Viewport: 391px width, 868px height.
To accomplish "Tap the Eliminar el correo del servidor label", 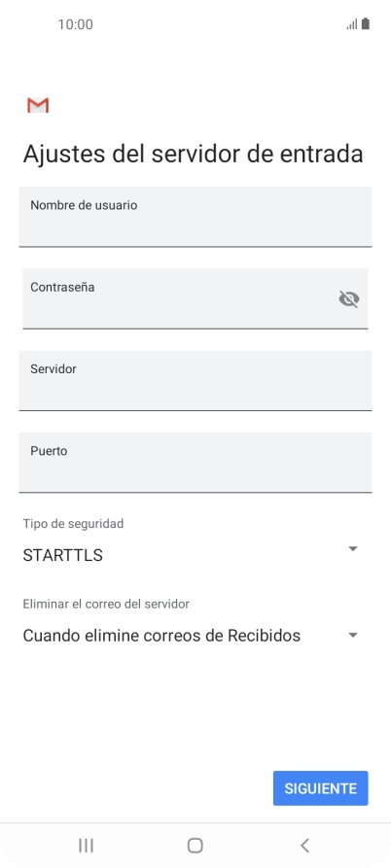I will pos(106,604).
